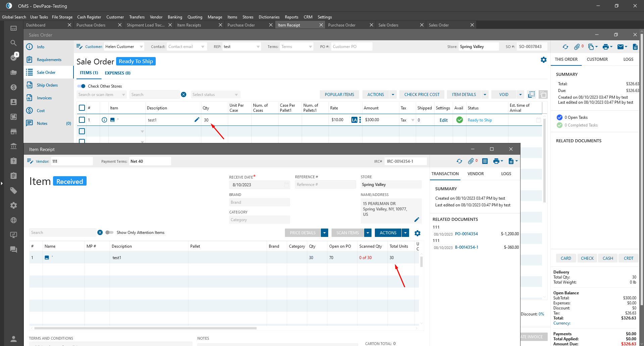Open the Invoices section

(x=44, y=98)
